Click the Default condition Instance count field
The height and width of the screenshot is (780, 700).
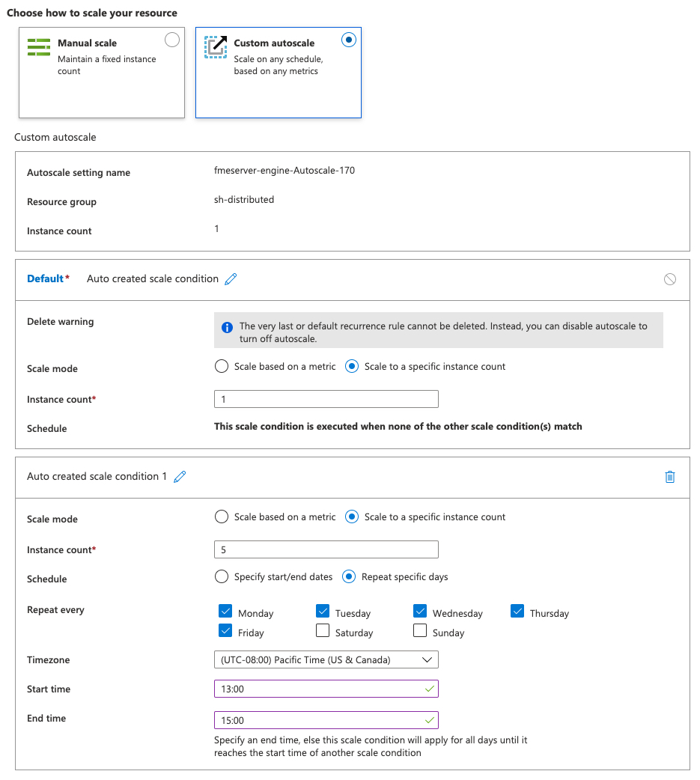pos(326,399)
